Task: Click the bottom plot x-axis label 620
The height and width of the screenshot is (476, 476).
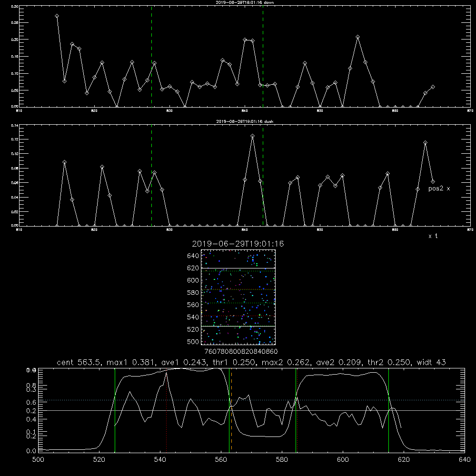Action: coord(404,459)
